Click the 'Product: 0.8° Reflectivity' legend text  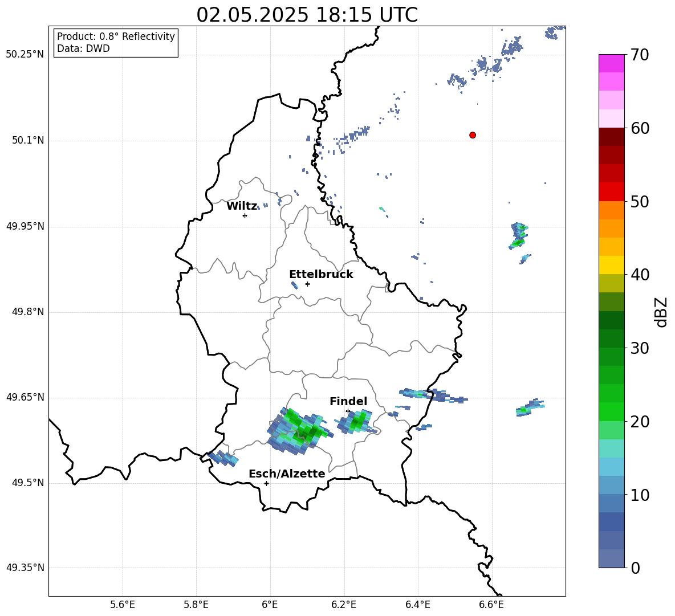tap(116, 36)
